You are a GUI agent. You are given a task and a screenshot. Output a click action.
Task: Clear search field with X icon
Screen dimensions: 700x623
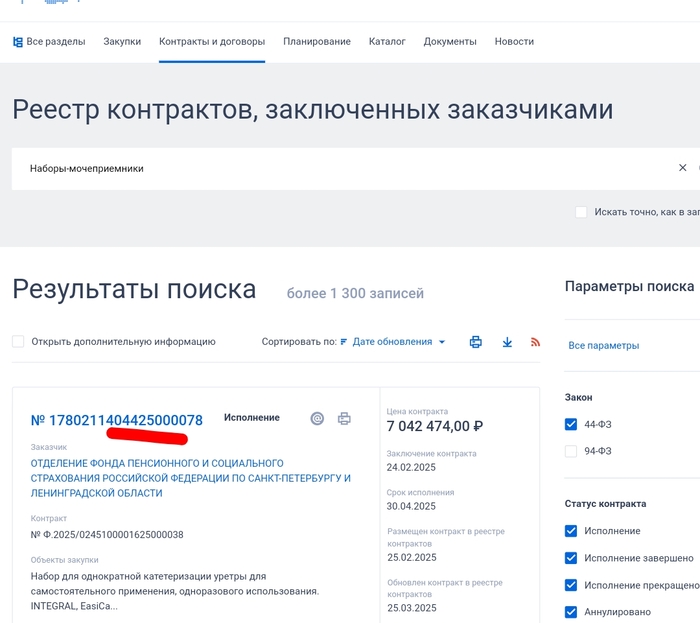pyautogui.click(x=683, y=168)
